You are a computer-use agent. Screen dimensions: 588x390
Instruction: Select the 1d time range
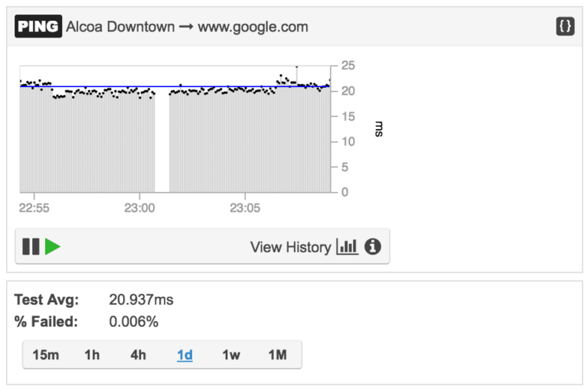pos(185,355)
